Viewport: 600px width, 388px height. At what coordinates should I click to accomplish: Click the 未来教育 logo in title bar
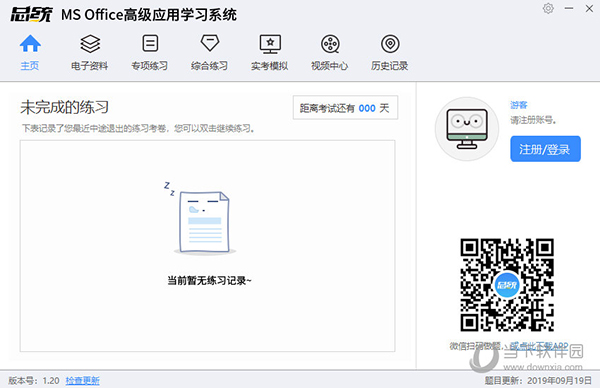click(31, 15)
